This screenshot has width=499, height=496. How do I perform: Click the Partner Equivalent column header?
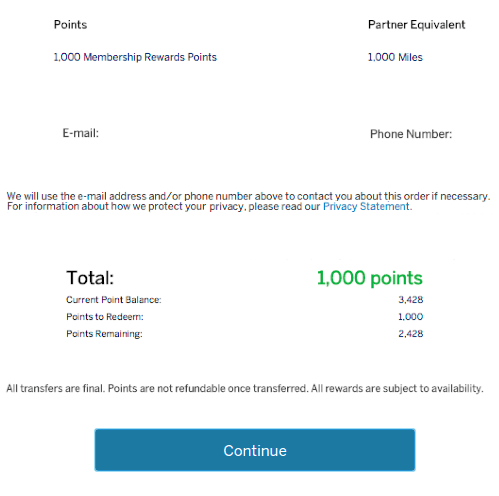click(x=416, y=25)
